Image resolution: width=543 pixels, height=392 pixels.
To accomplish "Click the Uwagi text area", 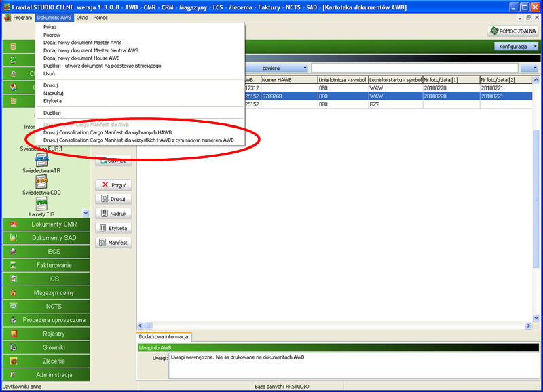I will [x=354, y=366].
